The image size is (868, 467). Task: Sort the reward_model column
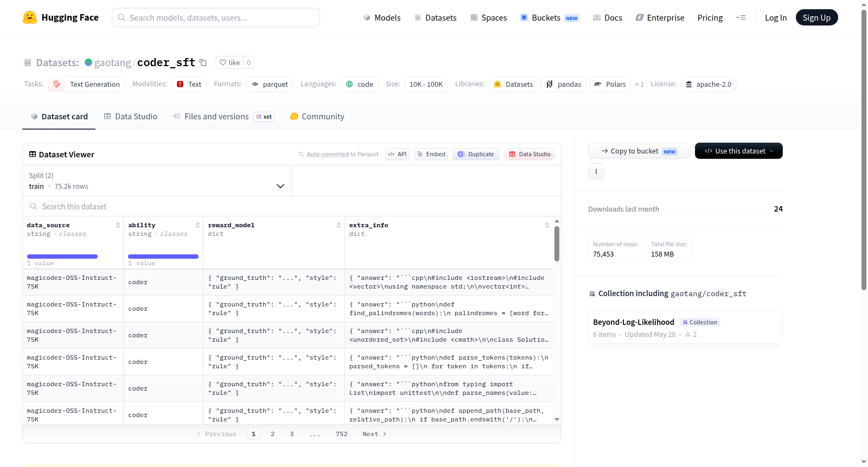click(339, 225)
